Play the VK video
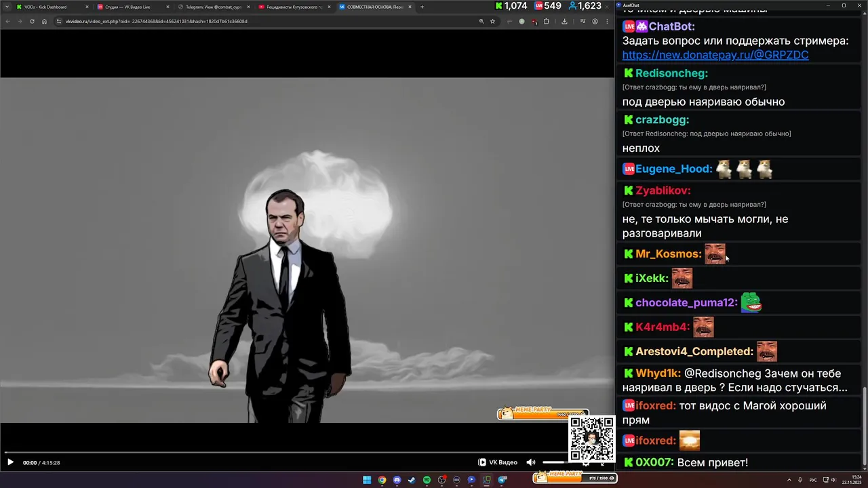 pos(10,462)
